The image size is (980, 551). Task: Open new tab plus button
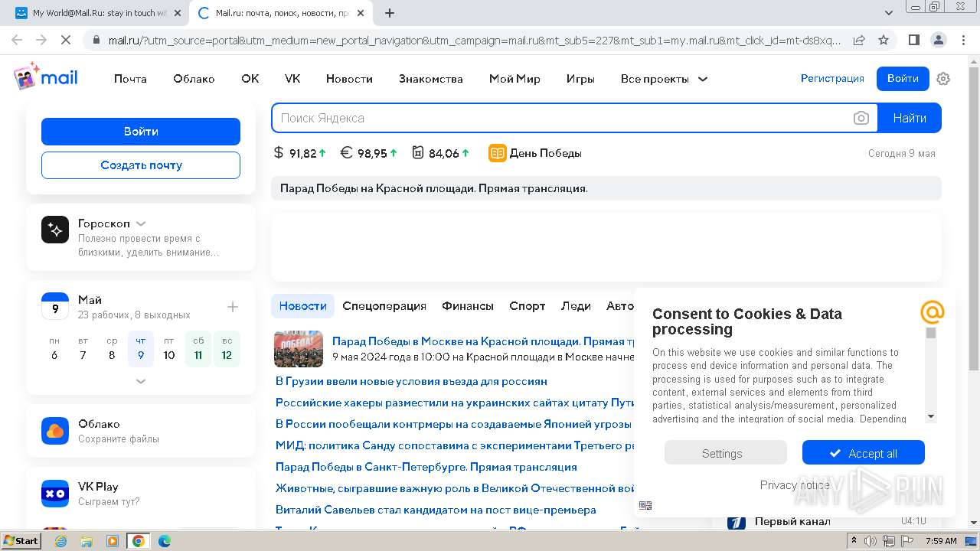click(390, 13)
